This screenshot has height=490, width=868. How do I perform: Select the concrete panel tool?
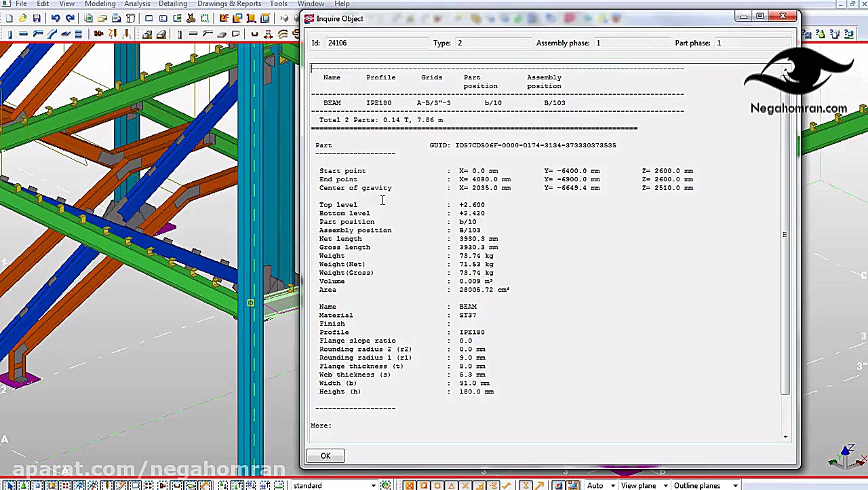point(235,34)
